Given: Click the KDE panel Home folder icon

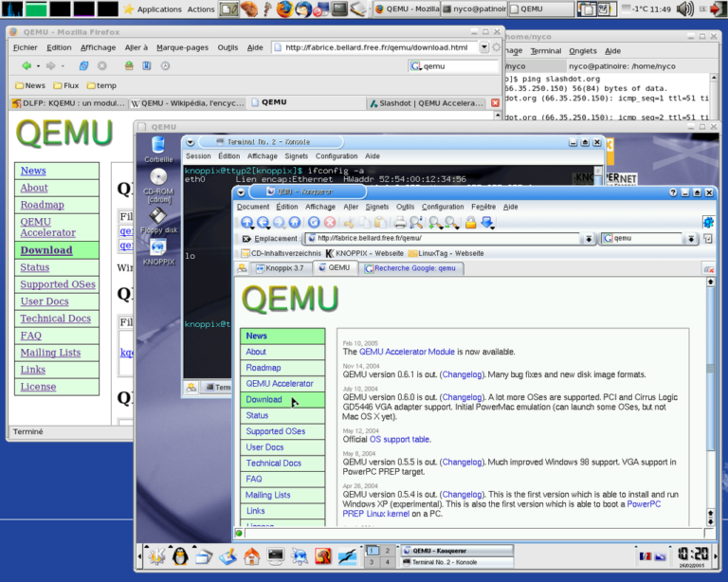Looking at the screenshot, I should pos(251,556).
